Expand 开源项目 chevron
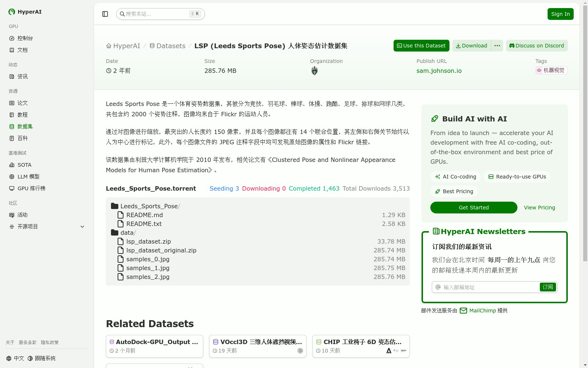Image resolution: width=588 pixels, height=368 pixels. point(82,227)
